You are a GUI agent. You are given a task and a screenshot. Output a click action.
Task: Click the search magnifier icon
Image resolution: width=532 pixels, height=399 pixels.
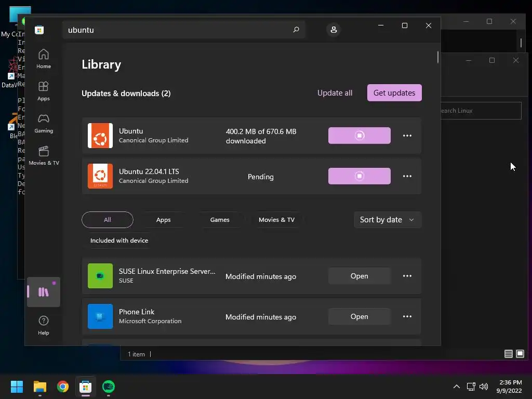[x=296, y=30]
